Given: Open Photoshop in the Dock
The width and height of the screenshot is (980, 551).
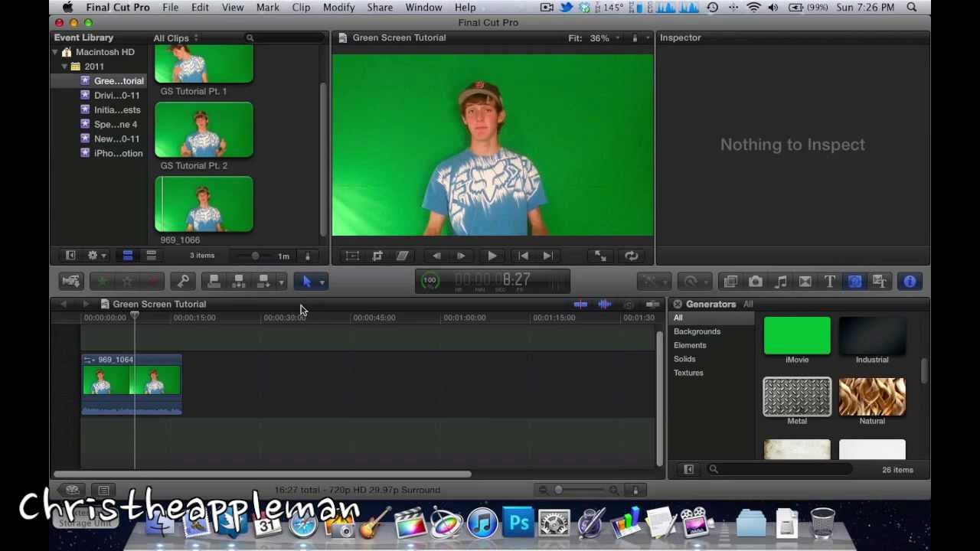Looking at the screenshot, I should coord(519,524).
